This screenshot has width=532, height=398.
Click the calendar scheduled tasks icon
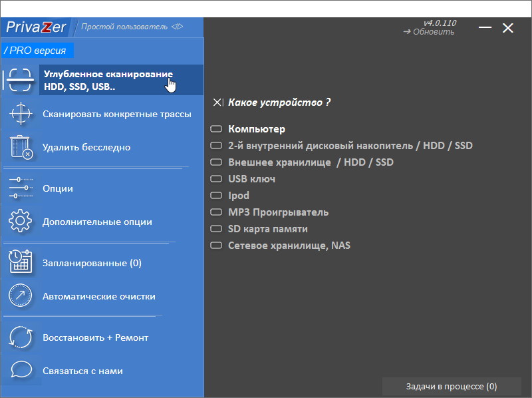(21, 262)
